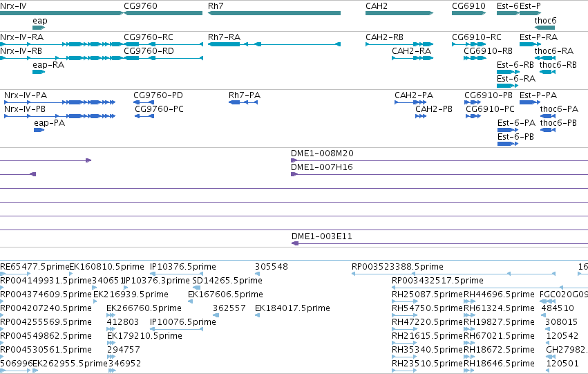This screenshot has height=374, width=588.
Task: Click the 362557 feature label
Action: (x=229, y=308)
